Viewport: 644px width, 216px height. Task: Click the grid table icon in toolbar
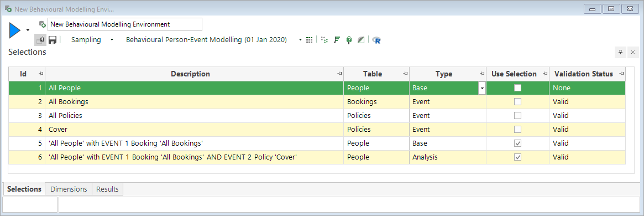coord(310,40)
